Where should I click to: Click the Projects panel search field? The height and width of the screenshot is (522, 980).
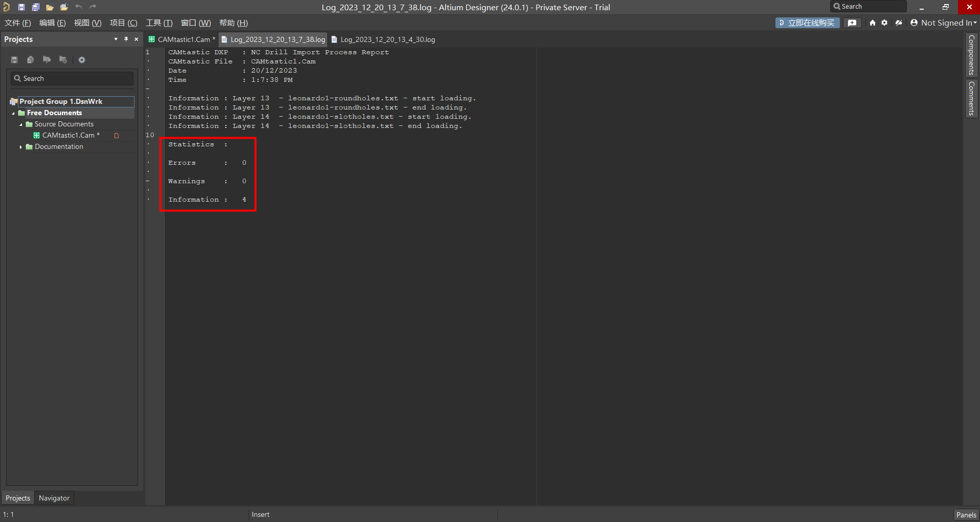click(72, 78)
